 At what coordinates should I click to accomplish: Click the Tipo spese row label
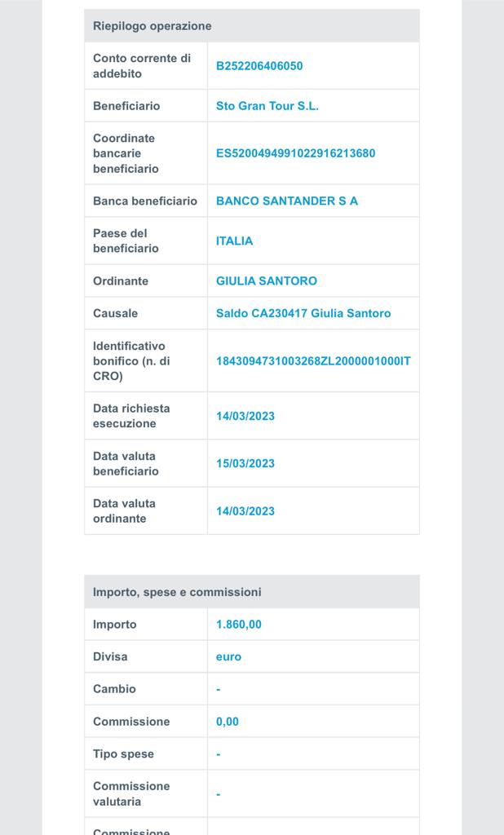[123, 754]
